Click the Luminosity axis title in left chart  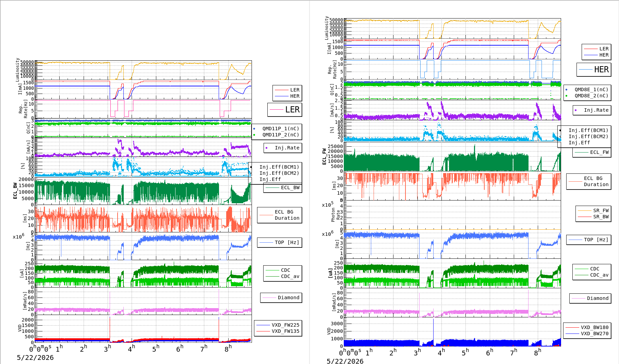(17, 70)
